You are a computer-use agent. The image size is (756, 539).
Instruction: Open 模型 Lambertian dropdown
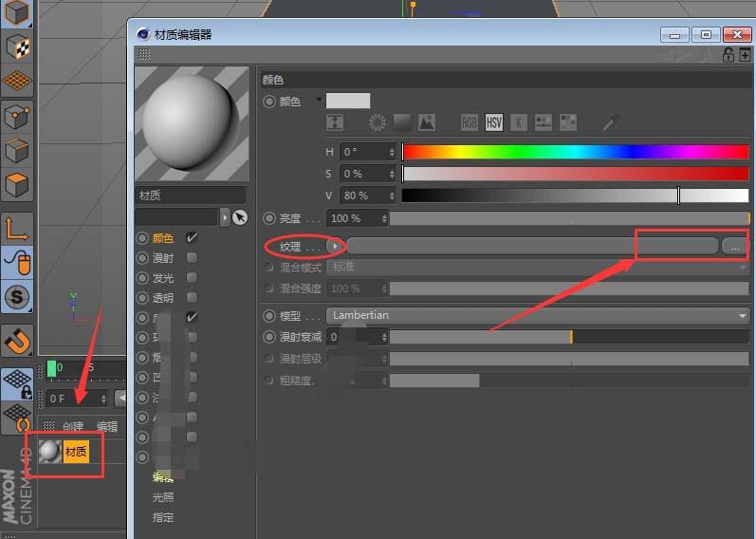538,316
